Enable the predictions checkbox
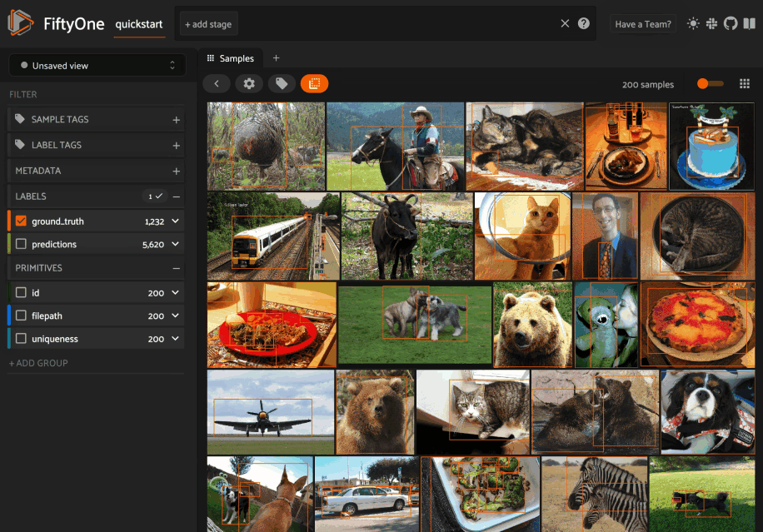This screenshot has height=532, width=763. pos(21,244)
